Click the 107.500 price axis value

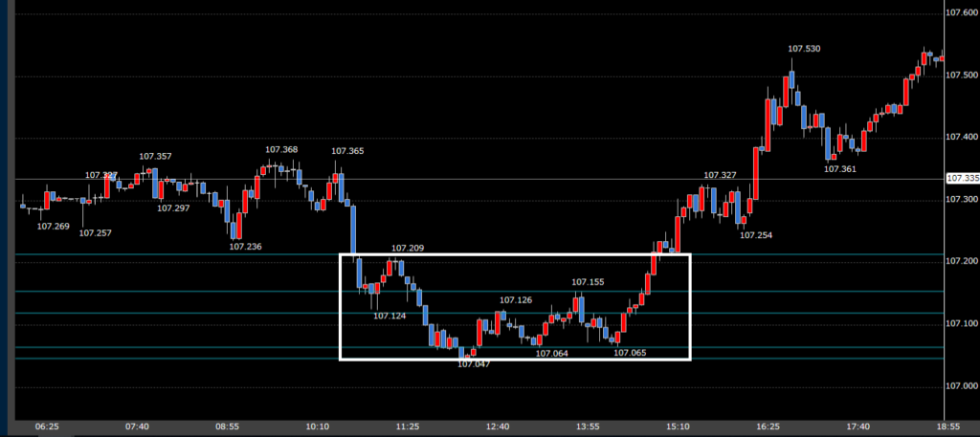(x=963, y=75)
